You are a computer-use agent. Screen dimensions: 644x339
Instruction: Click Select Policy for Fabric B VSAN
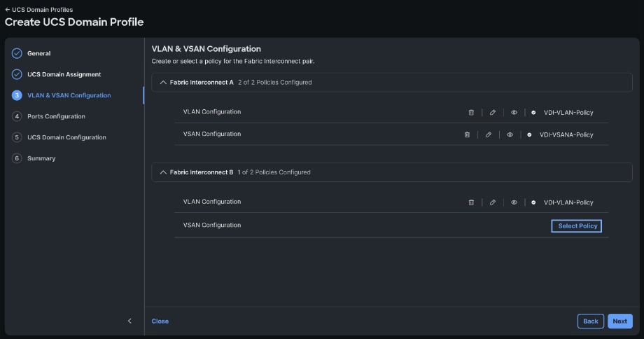tap(577, 226)
